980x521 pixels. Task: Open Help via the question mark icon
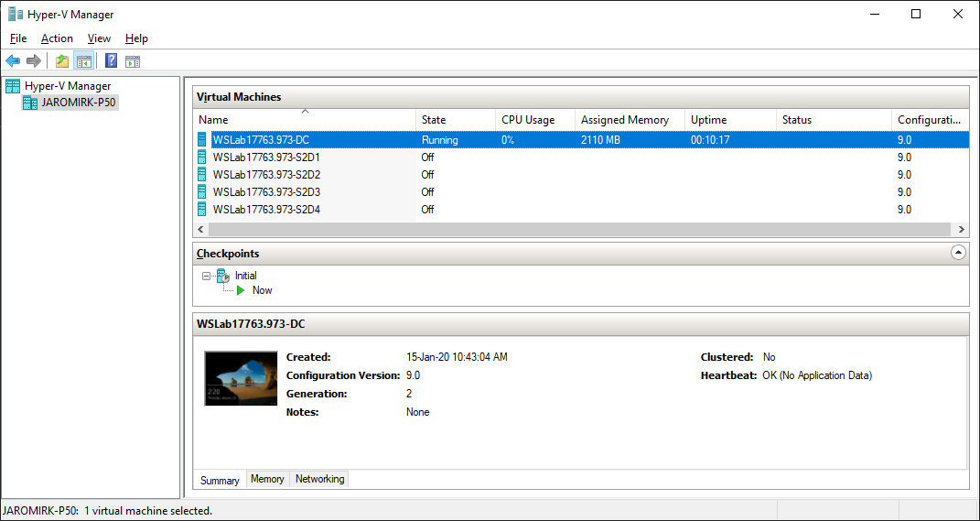click(112, 60)
